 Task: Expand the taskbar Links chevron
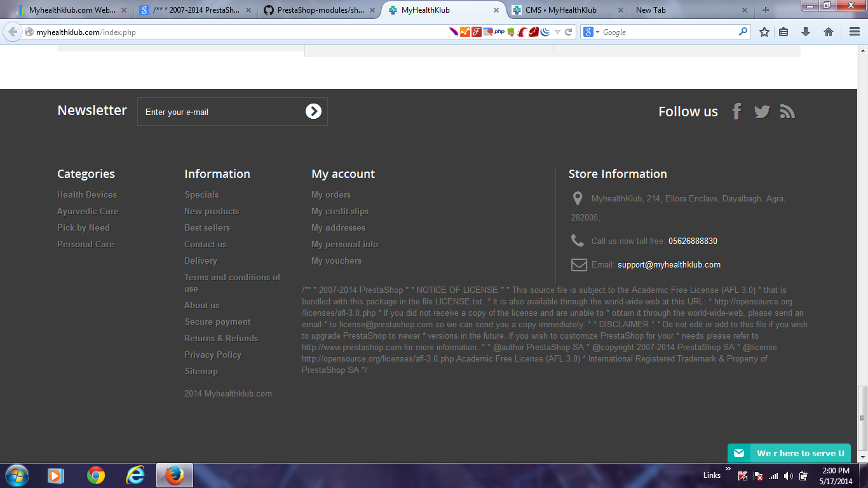pos(728,470)
